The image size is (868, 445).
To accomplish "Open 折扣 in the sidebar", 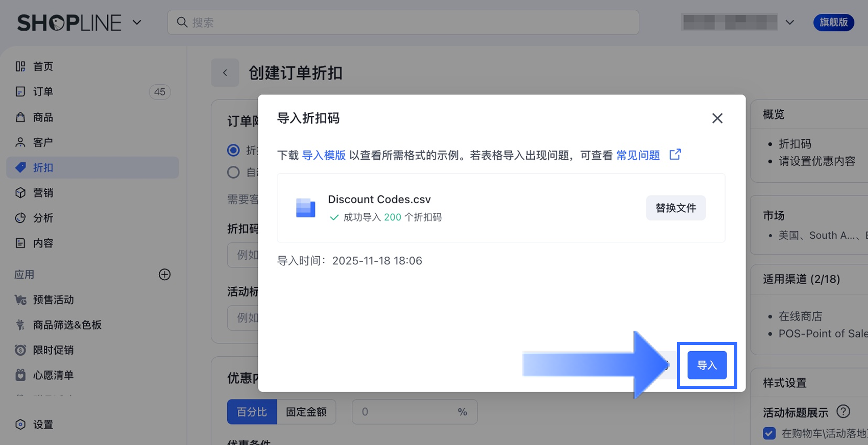I will click(92, 167).
